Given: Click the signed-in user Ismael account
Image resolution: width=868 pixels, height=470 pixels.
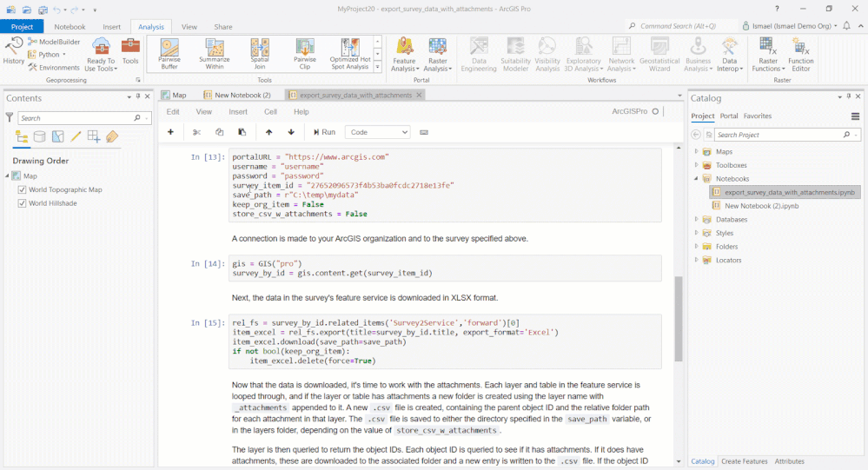Looking at the screenshot, I should [x=790, y=26].
